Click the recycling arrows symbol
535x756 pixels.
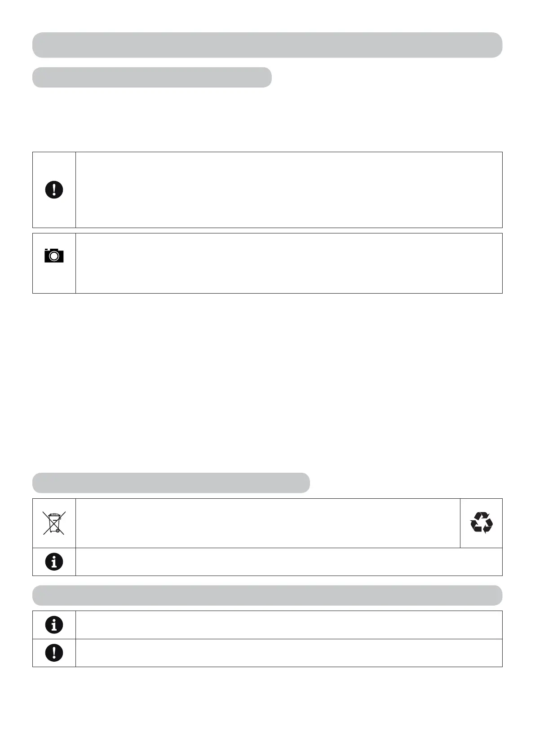point(481,523)
